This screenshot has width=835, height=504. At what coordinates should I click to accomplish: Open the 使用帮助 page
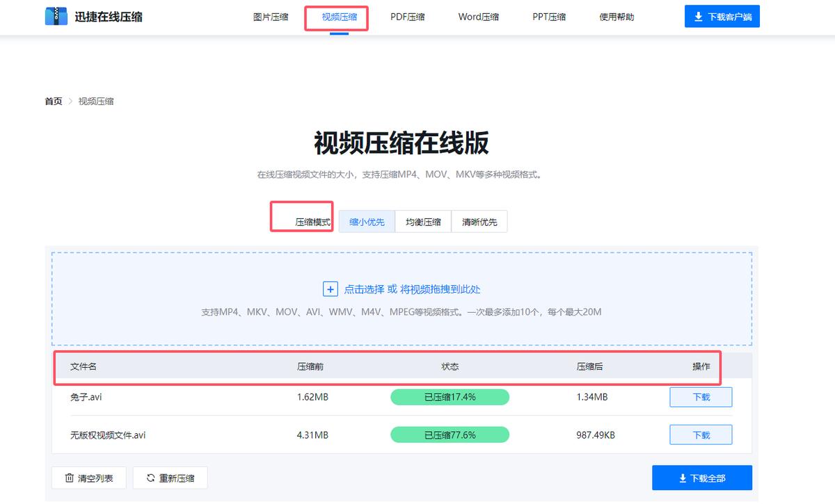coord(615,17)
